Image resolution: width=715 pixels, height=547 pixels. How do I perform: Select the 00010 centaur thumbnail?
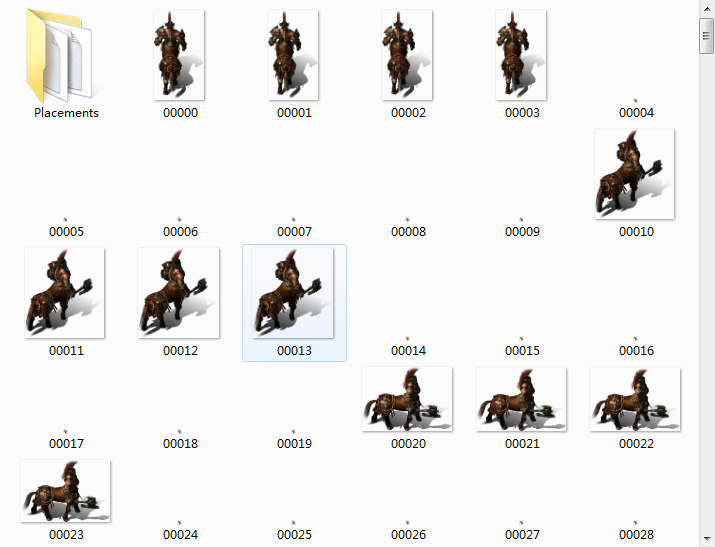point(635,174)
